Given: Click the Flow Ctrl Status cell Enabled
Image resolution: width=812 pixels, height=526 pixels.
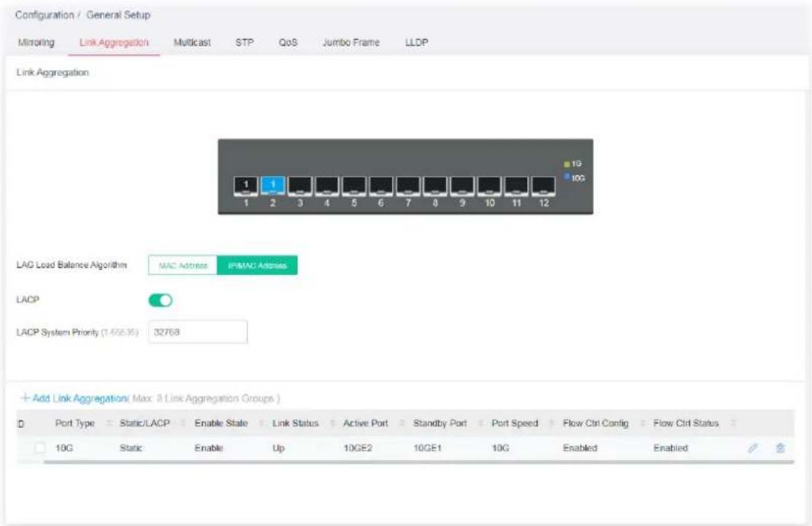Looking at the screenshot, I should click(x=671, y=447).
